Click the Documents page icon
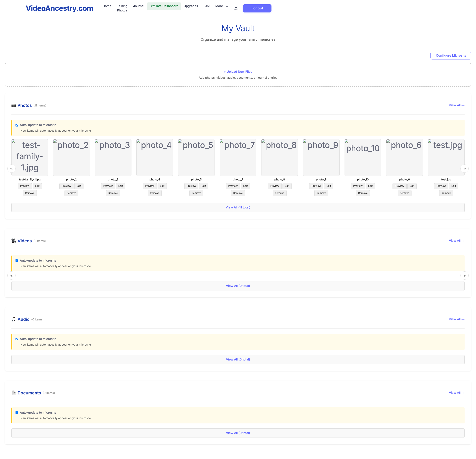 (x=14, y=393)
